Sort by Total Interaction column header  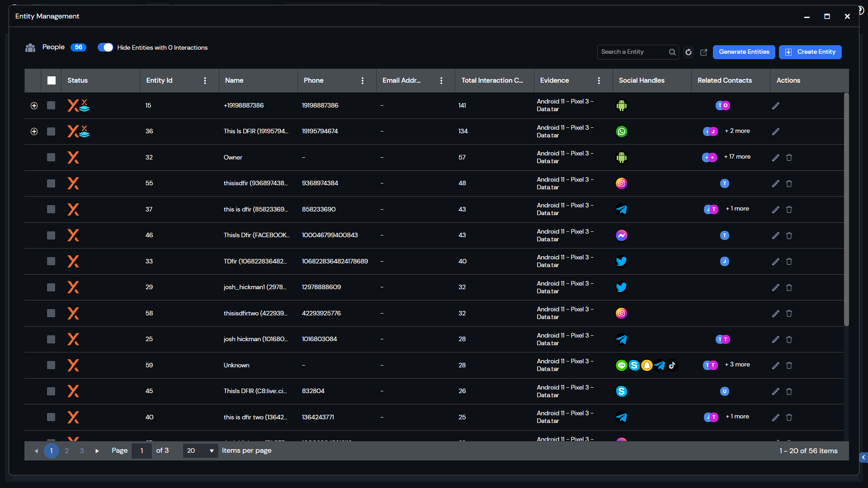click(492, 80)
